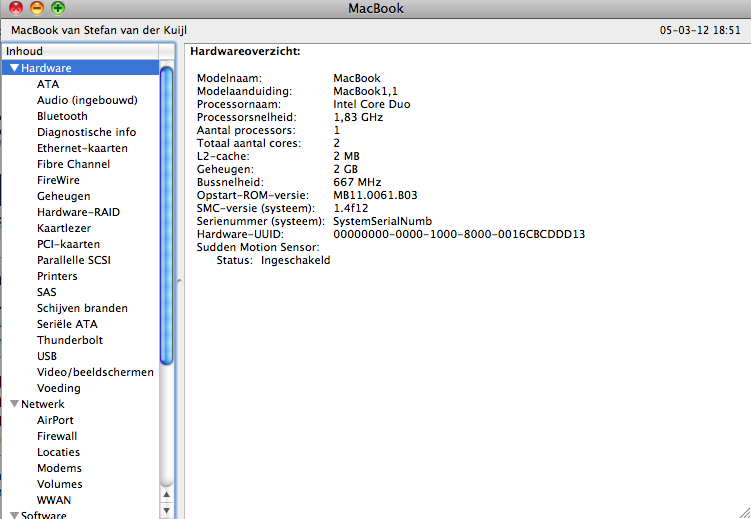The image size is (751, 519).
Task: Click the Hardware-UUID value string
Action: (x=459, y=234)
